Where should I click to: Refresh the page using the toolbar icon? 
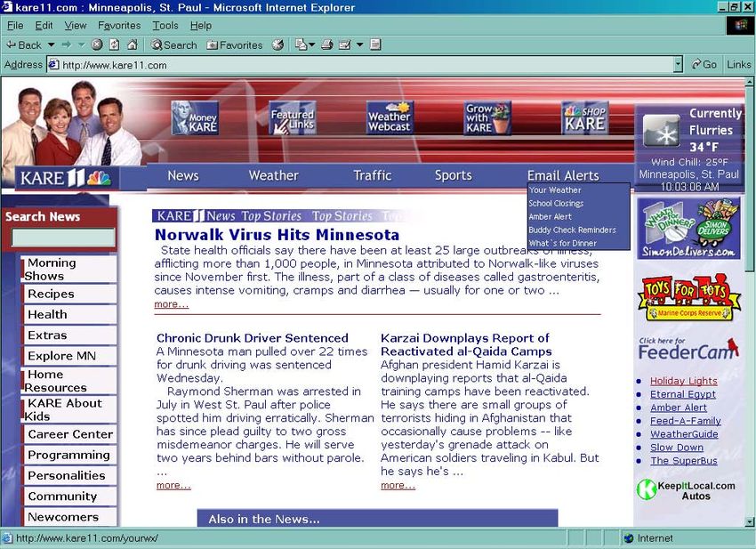114,44
